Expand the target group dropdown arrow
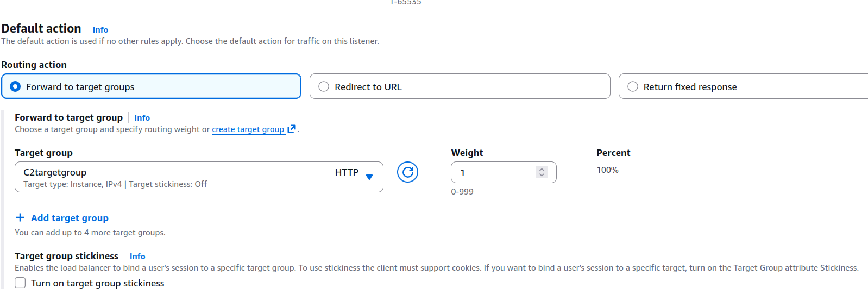 tap(369, 177)
